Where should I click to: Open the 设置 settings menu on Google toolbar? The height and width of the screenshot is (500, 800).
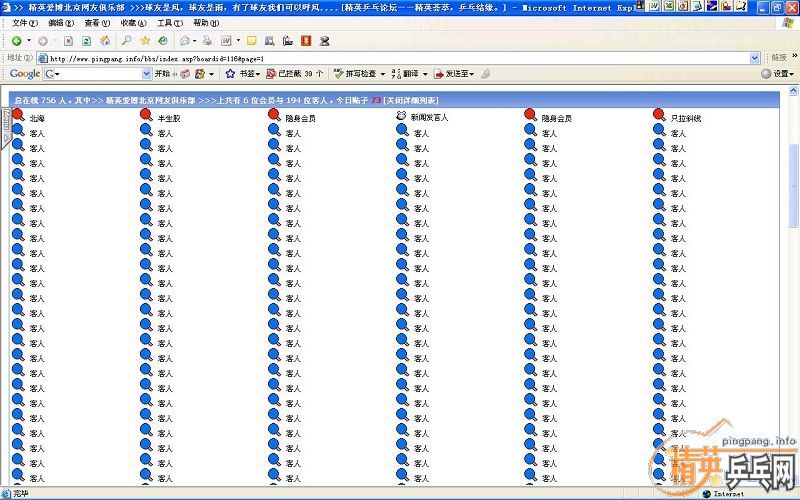pos(778,74)
